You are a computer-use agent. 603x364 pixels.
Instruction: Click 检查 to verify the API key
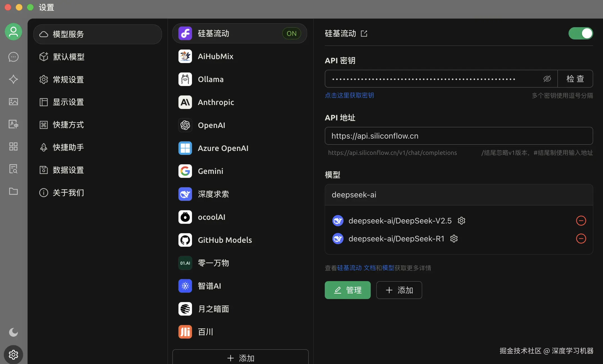click(x=575, y=79)
